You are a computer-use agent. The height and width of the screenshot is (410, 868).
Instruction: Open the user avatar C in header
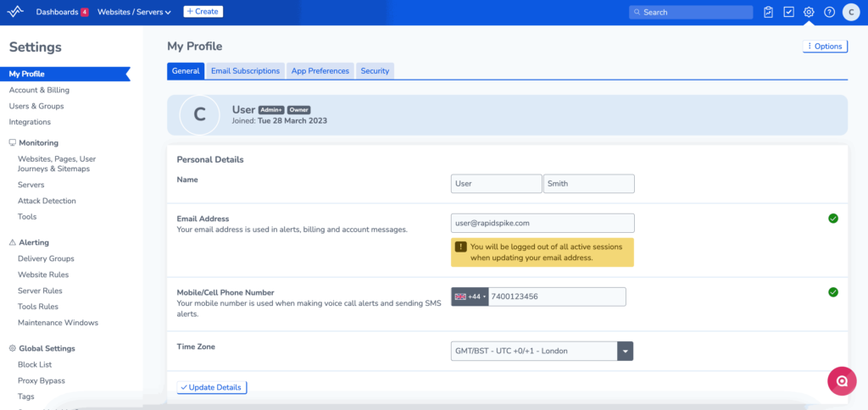tap(851, 12)
